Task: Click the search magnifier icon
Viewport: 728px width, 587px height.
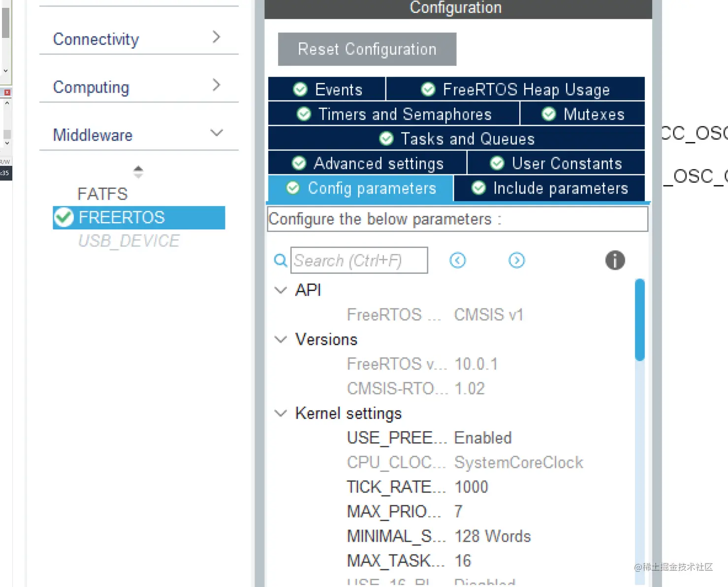Action: tap(281, 260)
